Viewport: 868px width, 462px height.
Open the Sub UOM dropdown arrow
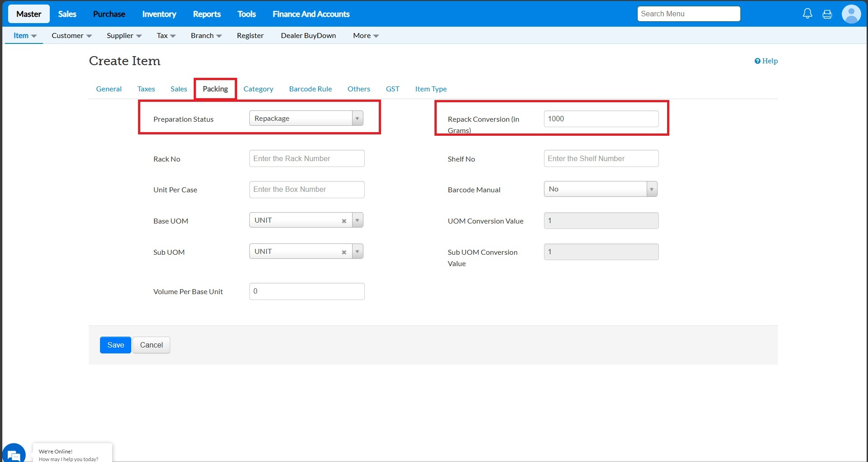tap(357, 252)
